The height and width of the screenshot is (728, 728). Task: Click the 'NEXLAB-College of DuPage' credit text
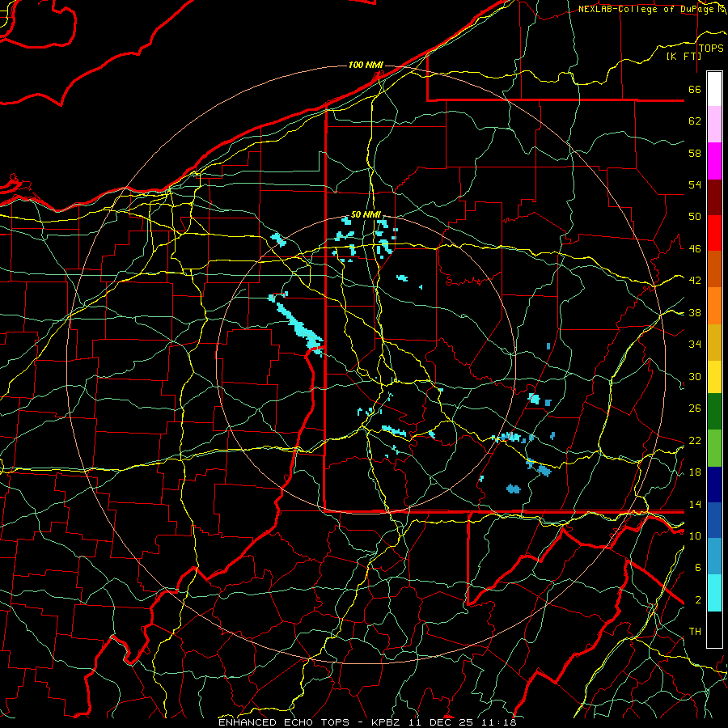click(x=645, y=9)
